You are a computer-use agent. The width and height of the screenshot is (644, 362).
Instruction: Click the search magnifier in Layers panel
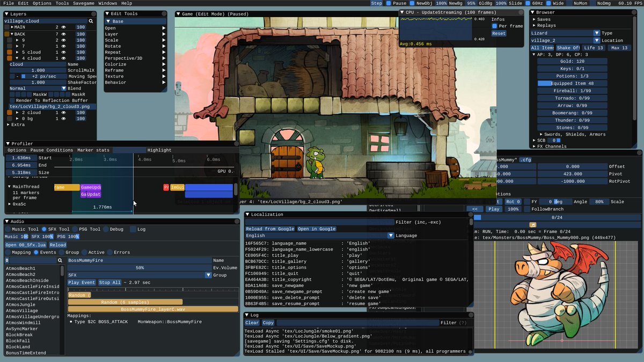(x=91, y=21)
